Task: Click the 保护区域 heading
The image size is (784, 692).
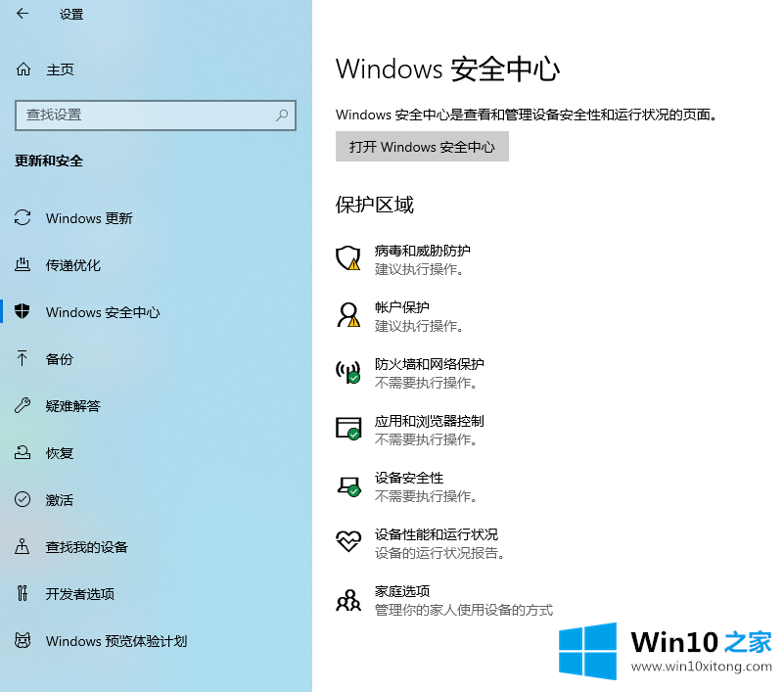Action: coord(375,205)
